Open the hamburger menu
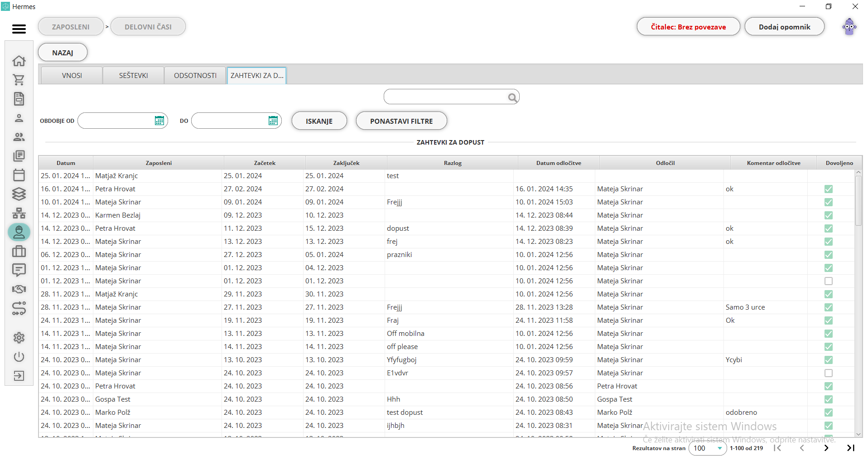 tap(19, 29)
